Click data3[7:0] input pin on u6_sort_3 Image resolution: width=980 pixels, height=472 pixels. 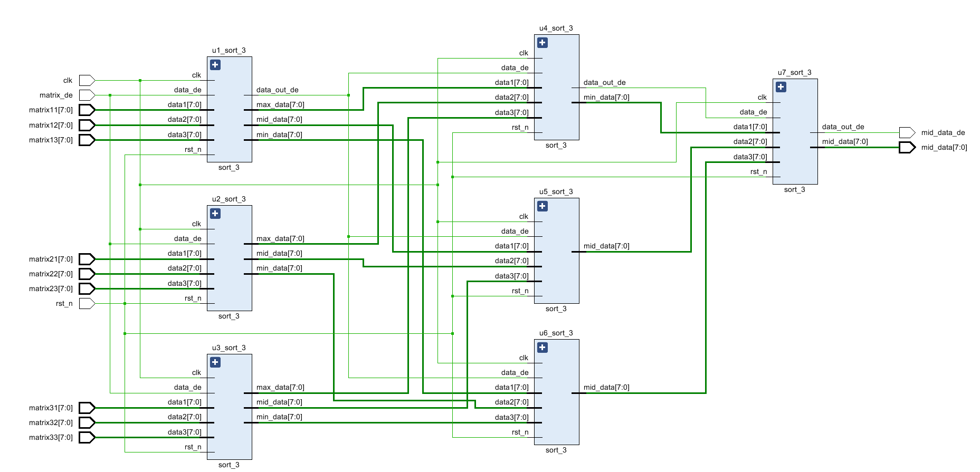(512, 418)
